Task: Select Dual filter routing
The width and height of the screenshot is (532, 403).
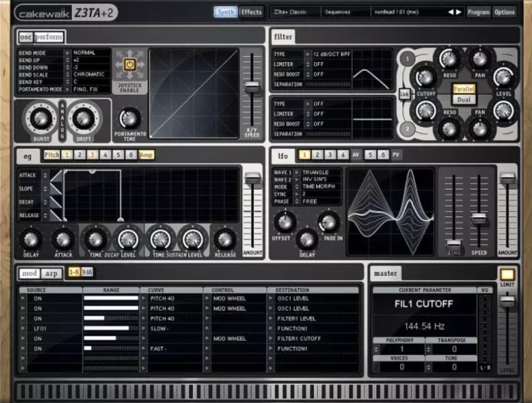Action: tap(464, 99)
